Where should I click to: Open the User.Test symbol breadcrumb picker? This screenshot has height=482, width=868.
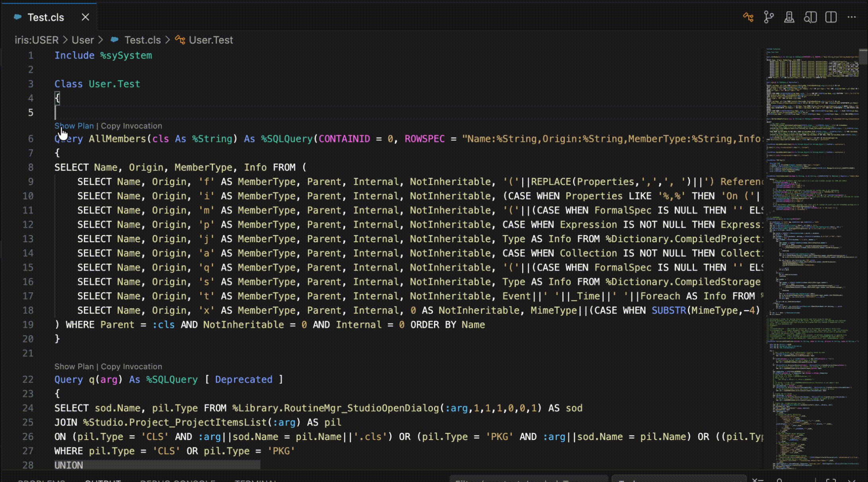[x=211, y=40]
